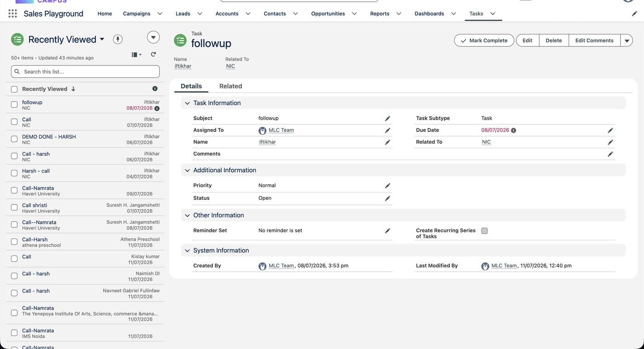644x349 pixels.
Task: Tick the DEMO DONE - HARSH checkbox
Action: click(14, 139)
